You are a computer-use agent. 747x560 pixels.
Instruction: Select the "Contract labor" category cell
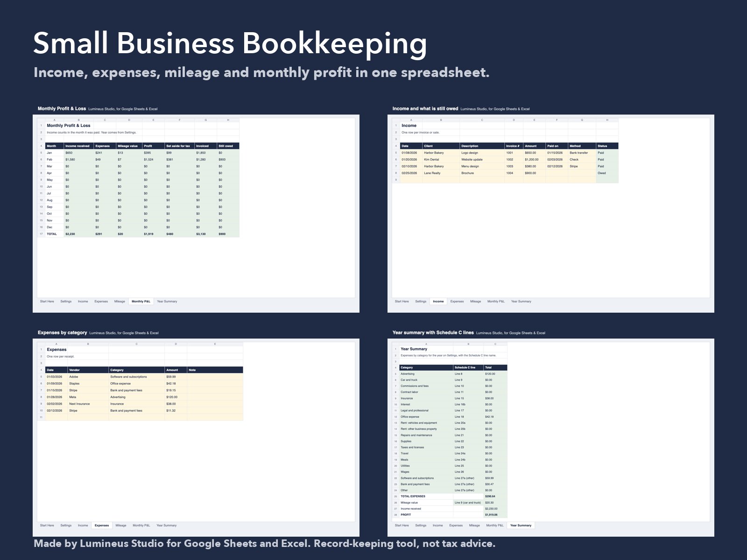426,392
